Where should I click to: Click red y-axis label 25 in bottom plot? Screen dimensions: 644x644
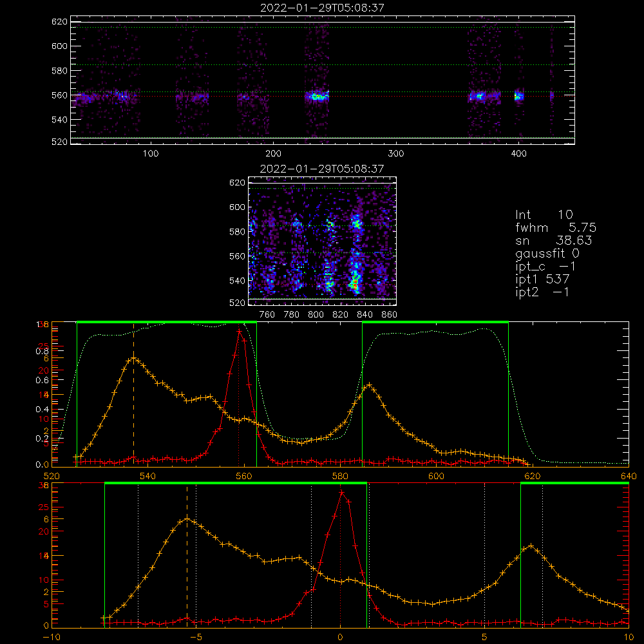click(44, 507)
